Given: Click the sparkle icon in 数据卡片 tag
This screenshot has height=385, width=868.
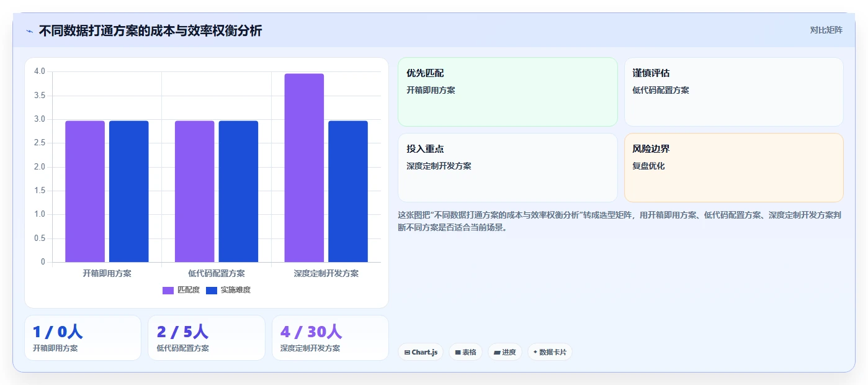Looking at the screenshot, I should point(535,352).
